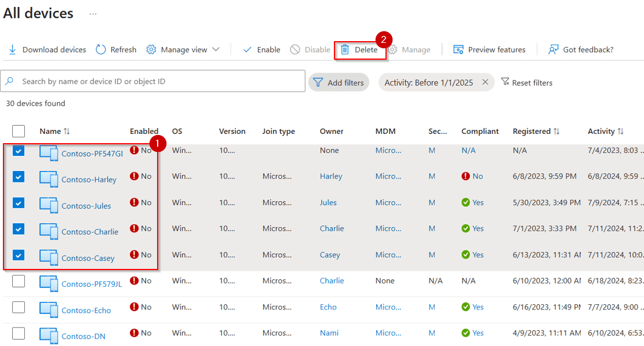
Task: Click Reset filters
Action: (526, 82)
